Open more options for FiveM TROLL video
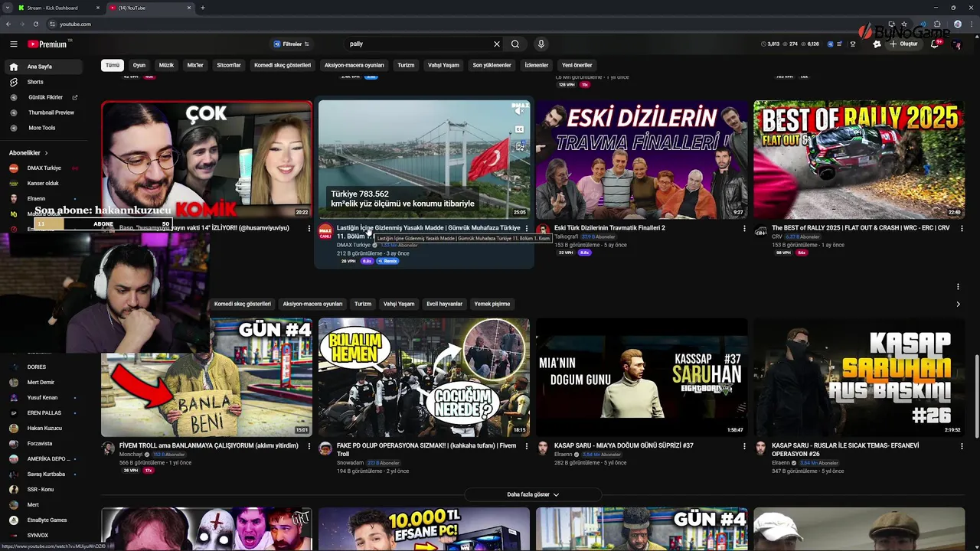Screen dimensions: 980x551 tap(309, 445)
